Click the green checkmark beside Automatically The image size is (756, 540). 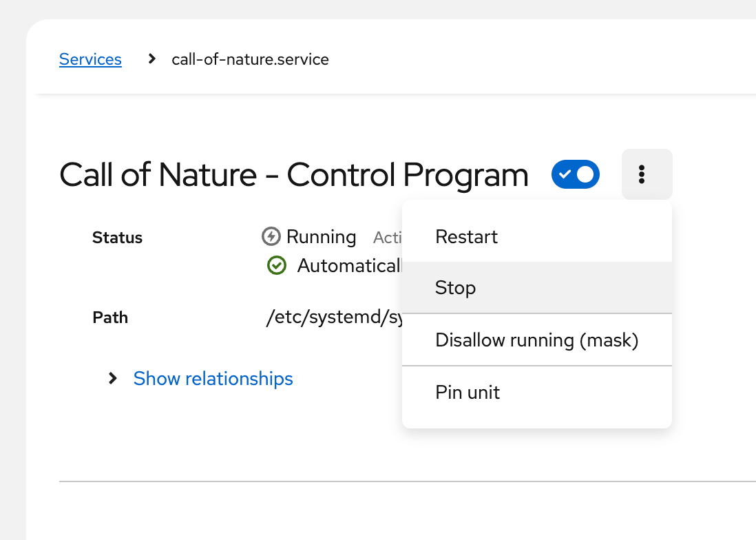coord(276,265)
